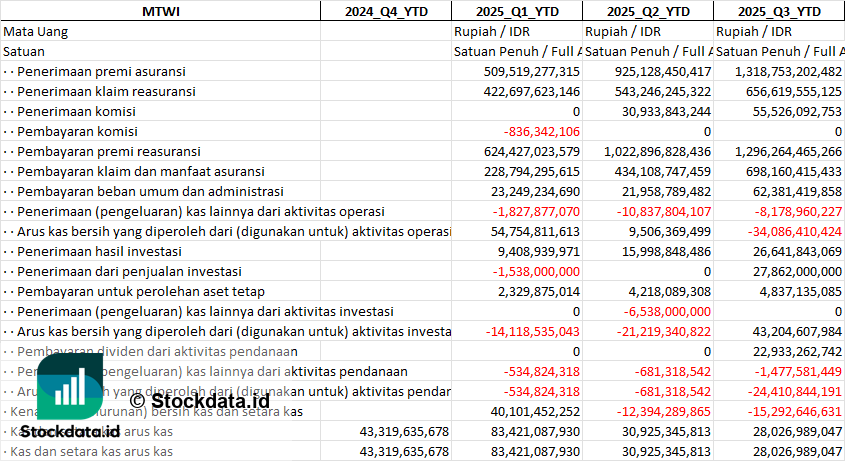This screenshot has width=845, height=461.
Task: Select cell with value 21,958,789,482
Action: tap(648, 191)
